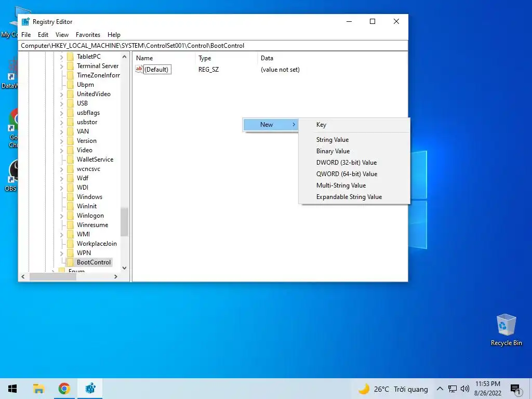Screen dimensions: 532x399
Task: Click the New context menu item
Action: tap(271, 125)
